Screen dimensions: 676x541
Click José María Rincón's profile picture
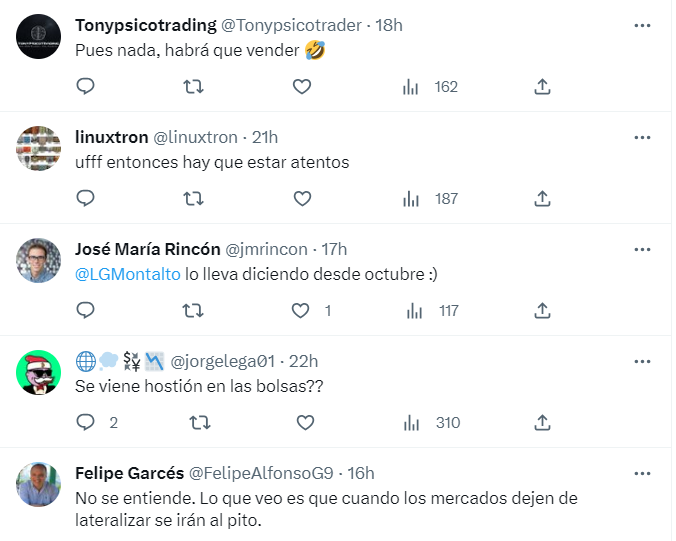[x=40, y=261]
